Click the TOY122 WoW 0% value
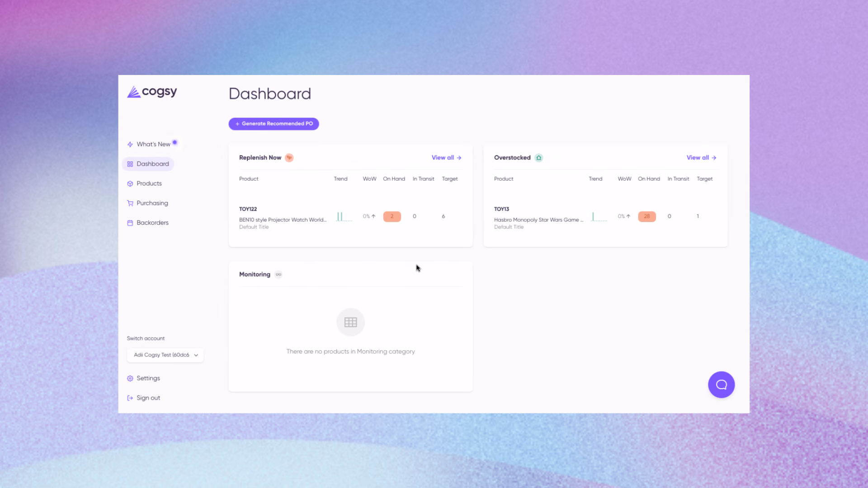The width and height of the screenshot is (868, 488). (x=369, y=216)
